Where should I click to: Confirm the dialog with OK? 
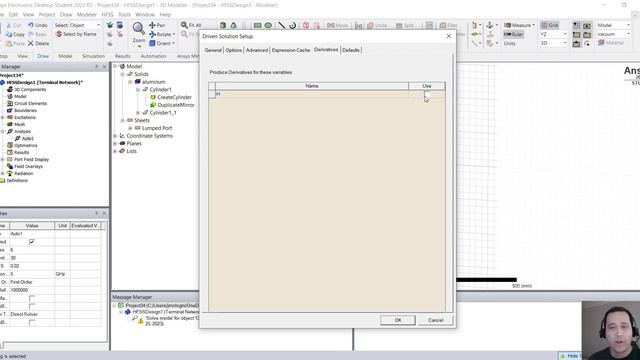[398, 320]
